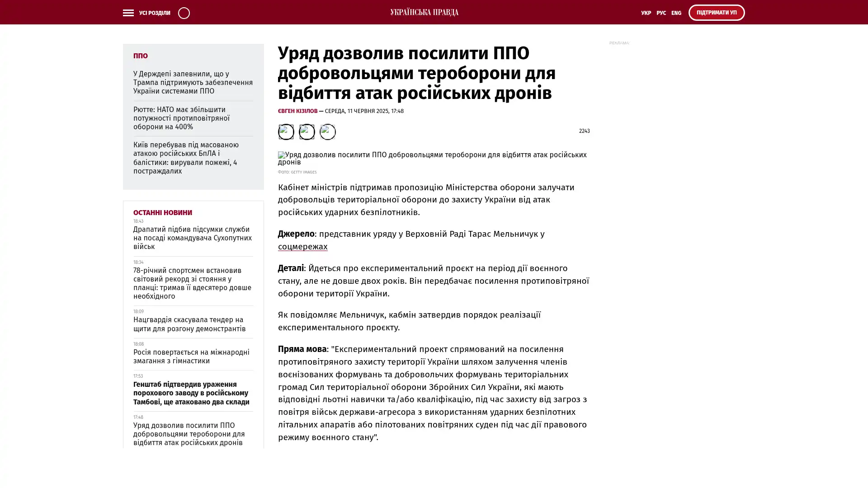This screenshot has width=868, height=488.
Task: Click the circular search icon in header
Action: (184, 13)
